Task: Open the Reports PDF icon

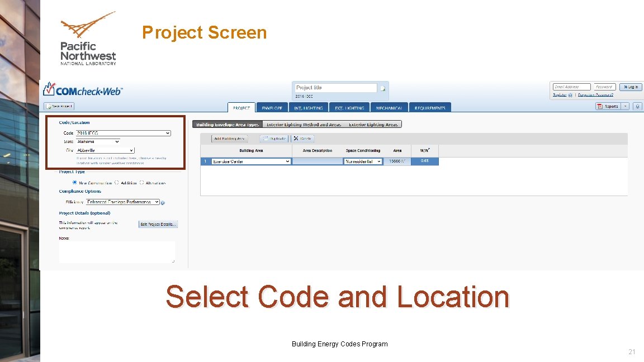Action: tap(600, 106)
